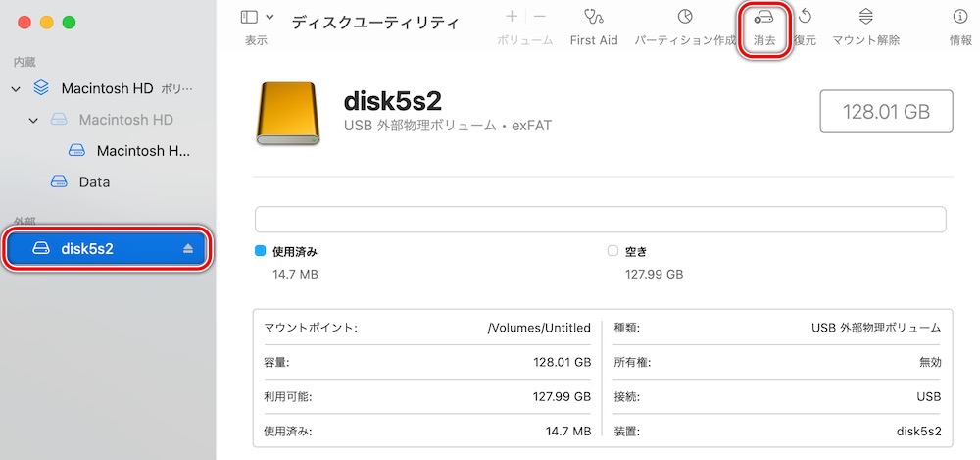Click the 14.7 MB value below the usage legend
This screenshot has width=980, height=460.
295,274
